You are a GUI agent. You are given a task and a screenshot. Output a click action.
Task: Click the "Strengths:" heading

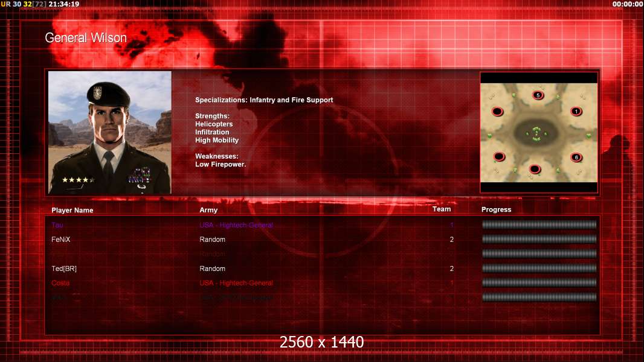[x=212, y=116]
